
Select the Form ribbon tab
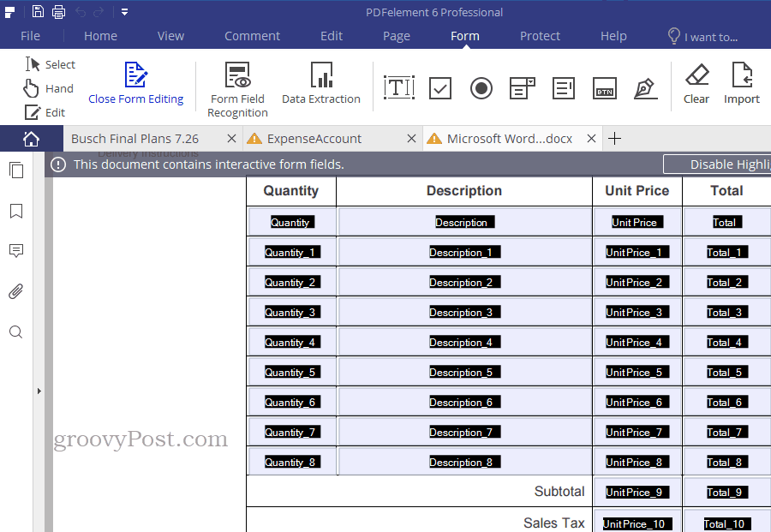(x=464, y=36)
